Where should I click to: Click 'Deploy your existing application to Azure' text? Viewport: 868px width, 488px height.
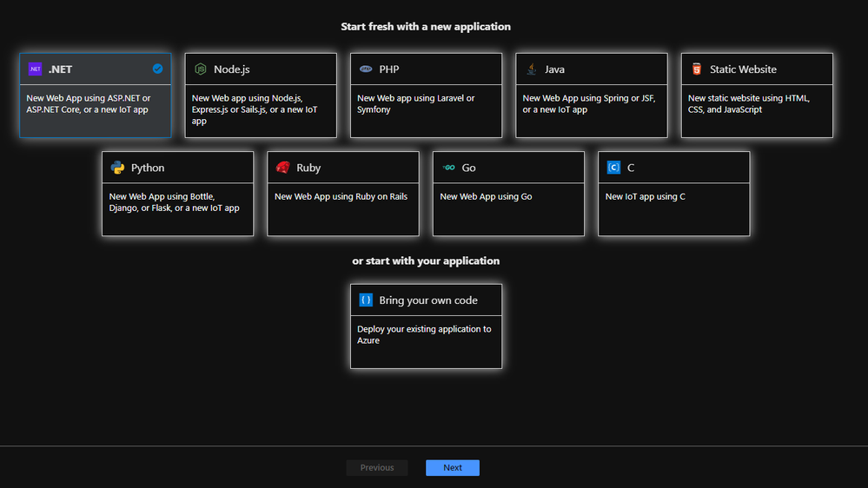click(424, 334)
